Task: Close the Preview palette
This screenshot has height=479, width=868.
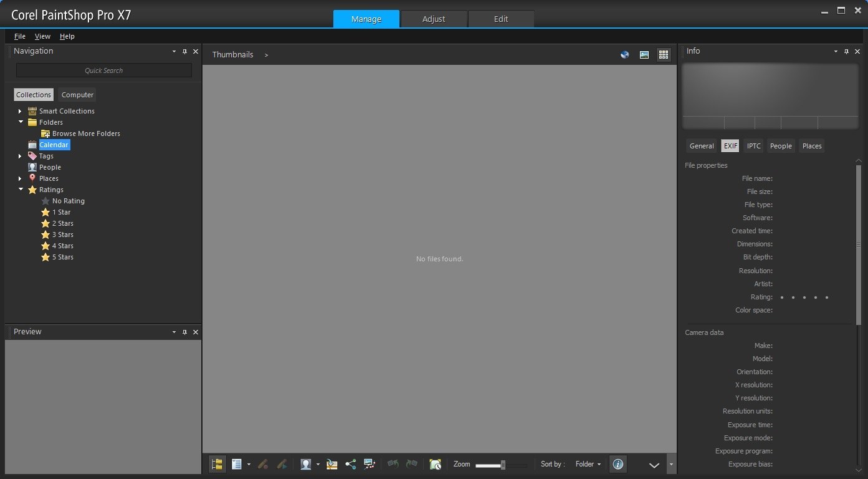Action: coord(196,332)
